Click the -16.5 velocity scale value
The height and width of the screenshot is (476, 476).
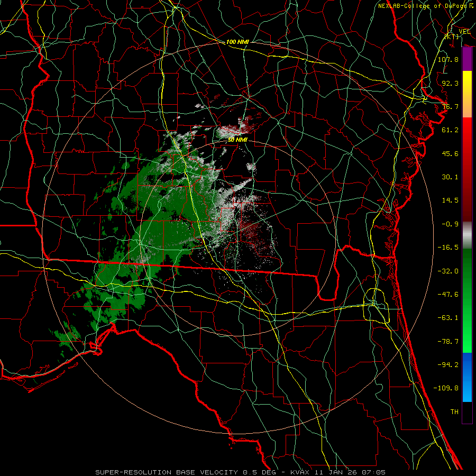tap(448, 248)
